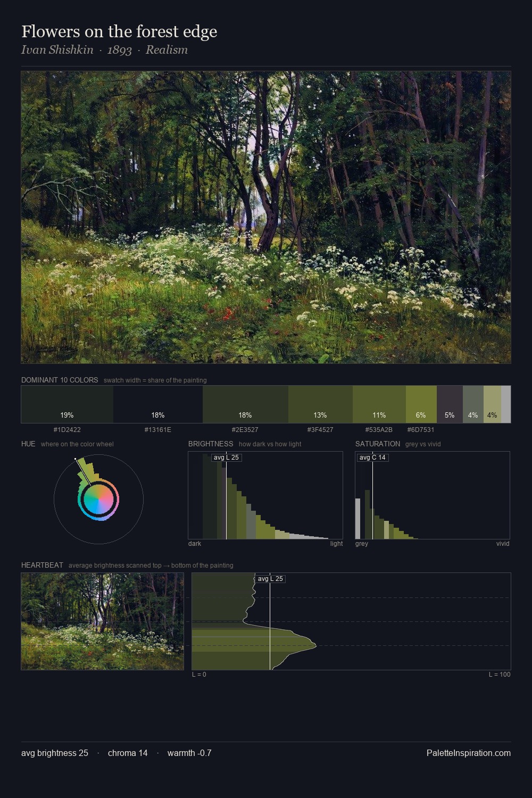Select the grey-green 4% swatch

point(473,404)
